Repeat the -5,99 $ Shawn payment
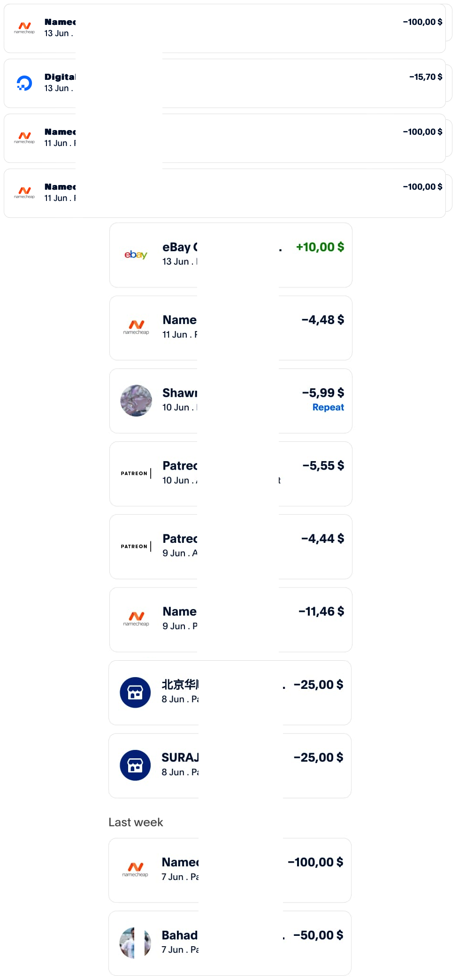Screen dimensions: 459x980 tap(328, 407)
